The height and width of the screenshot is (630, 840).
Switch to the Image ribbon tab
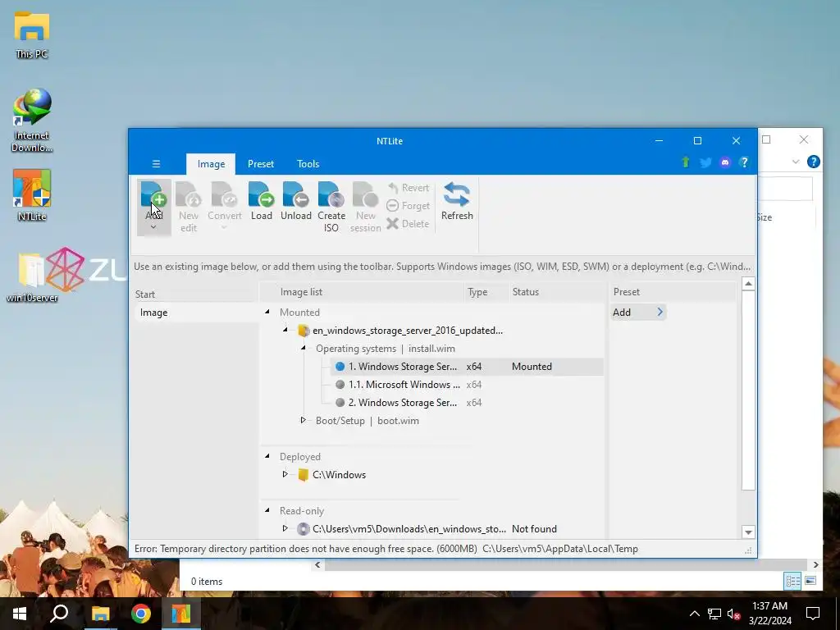point(211,164)
